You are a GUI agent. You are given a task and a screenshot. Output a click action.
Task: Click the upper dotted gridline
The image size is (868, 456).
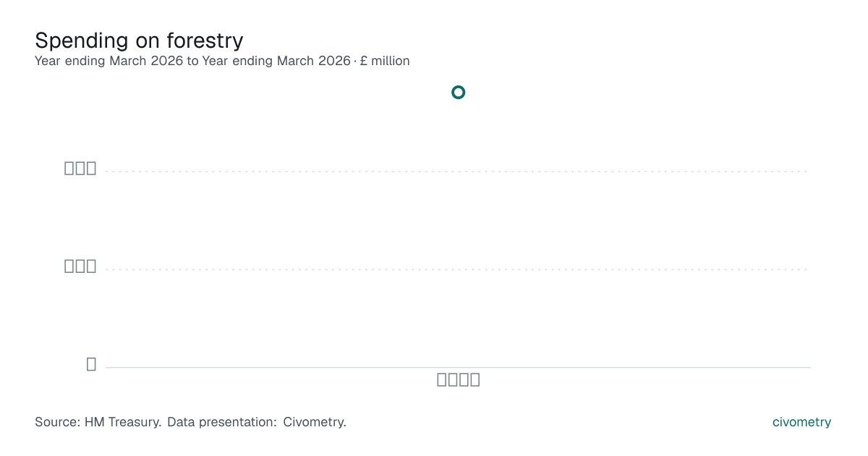coord(457,172)
